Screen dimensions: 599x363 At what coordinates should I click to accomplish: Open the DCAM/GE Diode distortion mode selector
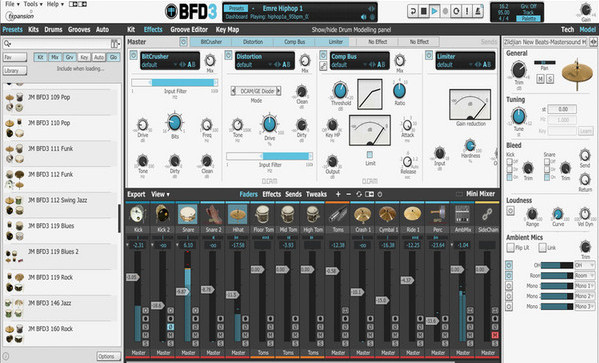pos(256,91)
